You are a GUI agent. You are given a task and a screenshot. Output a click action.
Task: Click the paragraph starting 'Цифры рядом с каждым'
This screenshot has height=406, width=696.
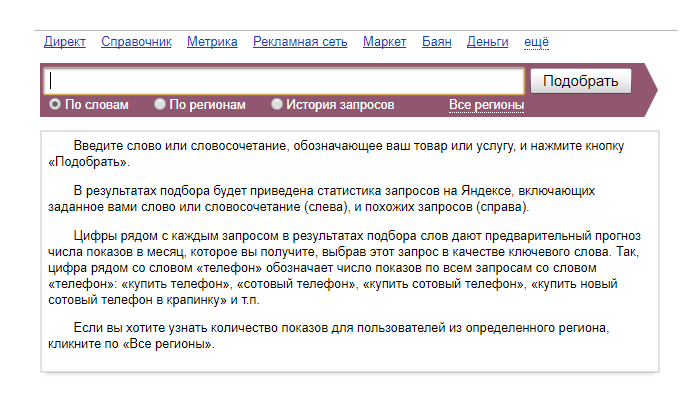(340, 262)
